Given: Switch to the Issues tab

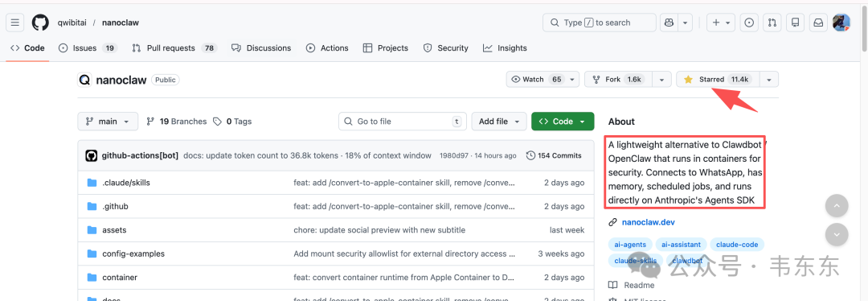Looking at the screenshot, I should [88, 48].
